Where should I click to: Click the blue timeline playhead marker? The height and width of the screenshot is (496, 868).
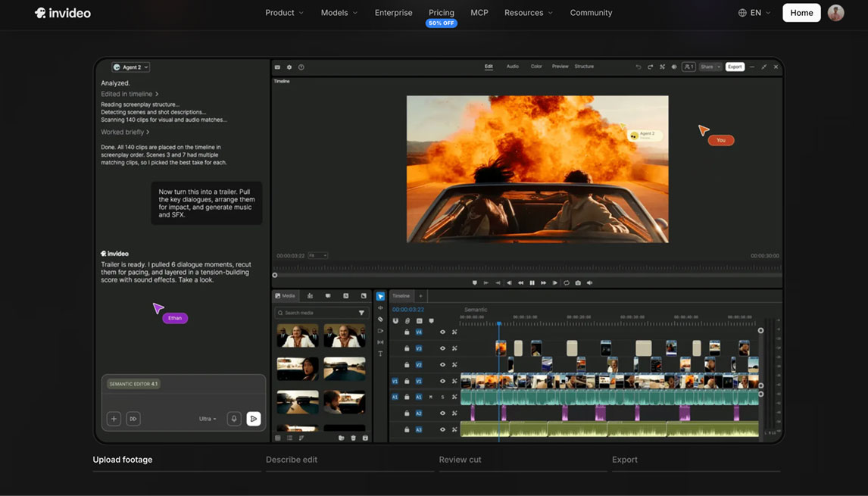(x=499, y=324)
